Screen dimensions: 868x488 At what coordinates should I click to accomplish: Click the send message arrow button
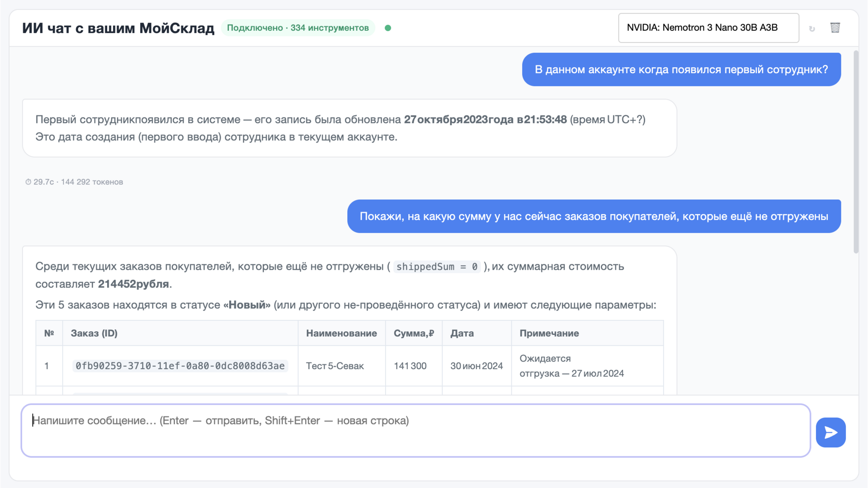coord(830,432)
